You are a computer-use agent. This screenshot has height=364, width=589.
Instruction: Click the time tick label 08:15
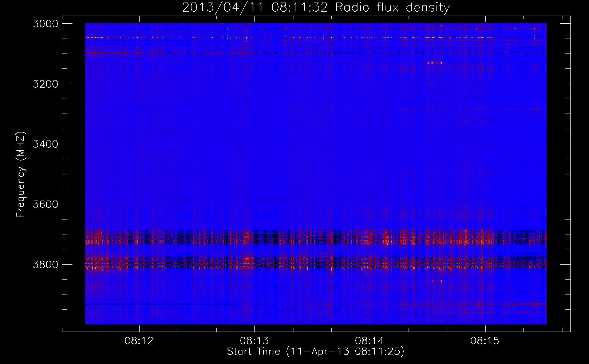(x=485, y=341)
